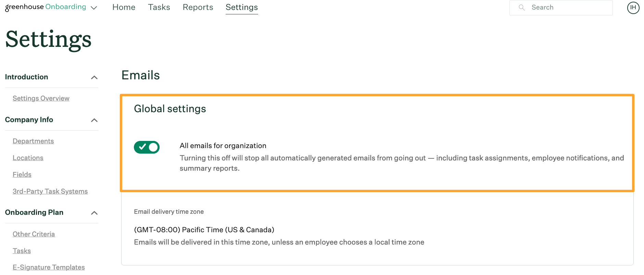The image size is (644, 275).
Task: Open 3rd-Party Task Systems link
Action: 50,192
